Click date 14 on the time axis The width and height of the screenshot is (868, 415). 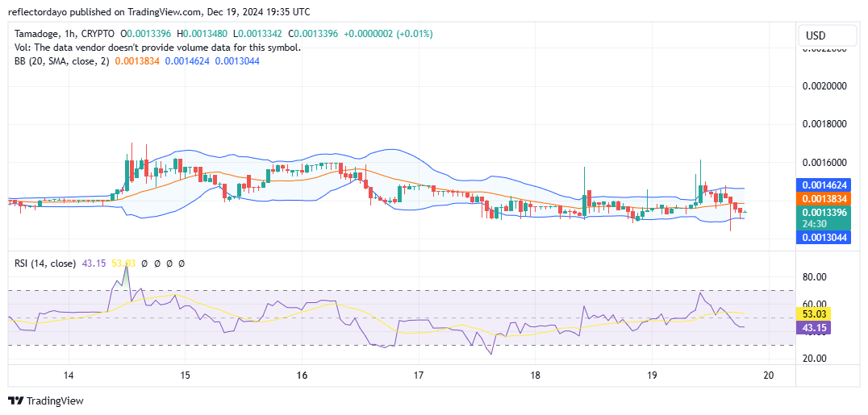click(69, 376)
